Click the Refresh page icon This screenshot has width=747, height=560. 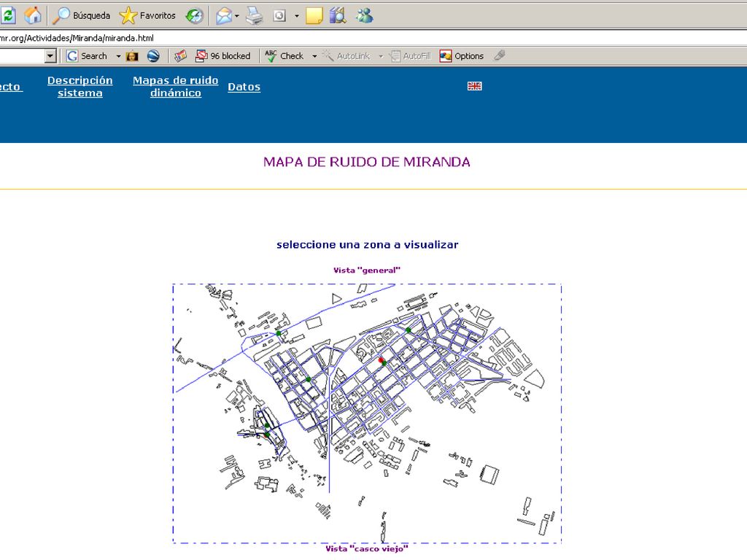pos(8,15)
